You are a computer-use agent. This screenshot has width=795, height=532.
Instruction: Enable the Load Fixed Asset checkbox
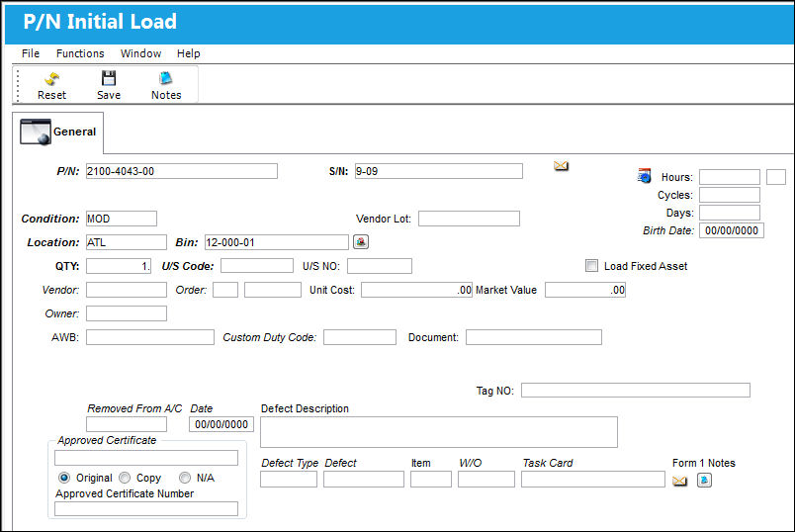click(x=591, y=266)
